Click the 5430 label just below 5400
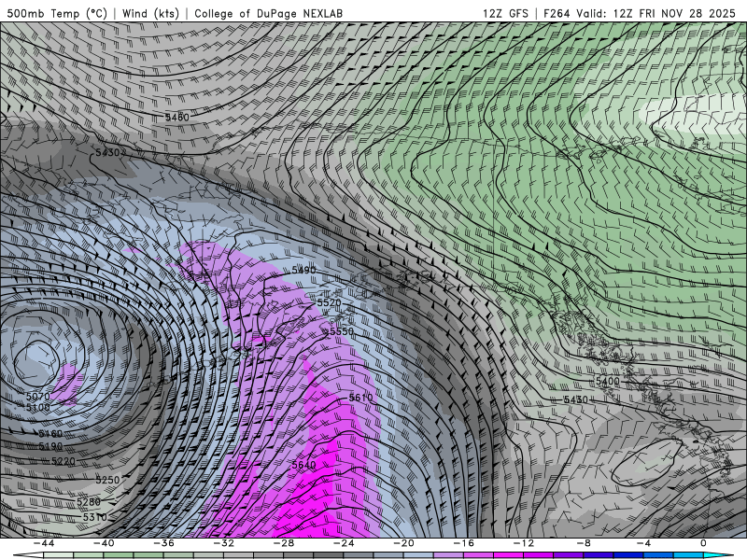The width and height of the screenshot is (747, 560). [x=575, y=399]
